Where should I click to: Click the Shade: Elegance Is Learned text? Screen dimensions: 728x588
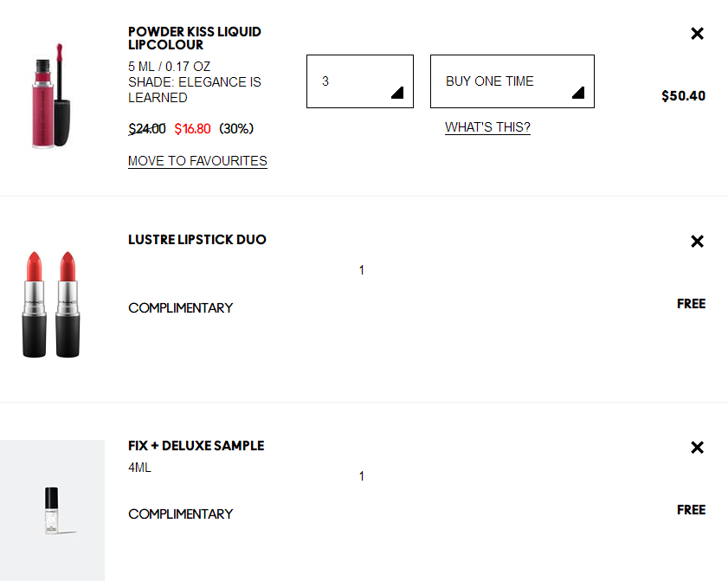(195, 90)
